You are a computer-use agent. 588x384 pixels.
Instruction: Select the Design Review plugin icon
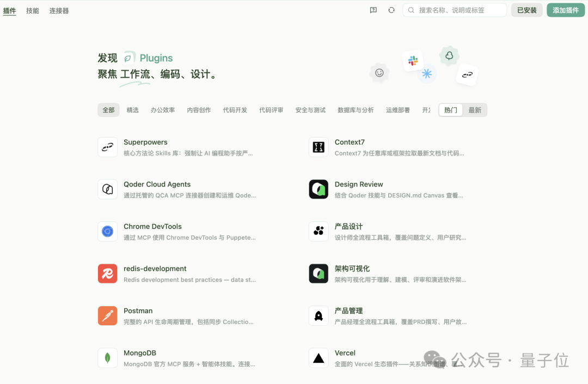318,189
